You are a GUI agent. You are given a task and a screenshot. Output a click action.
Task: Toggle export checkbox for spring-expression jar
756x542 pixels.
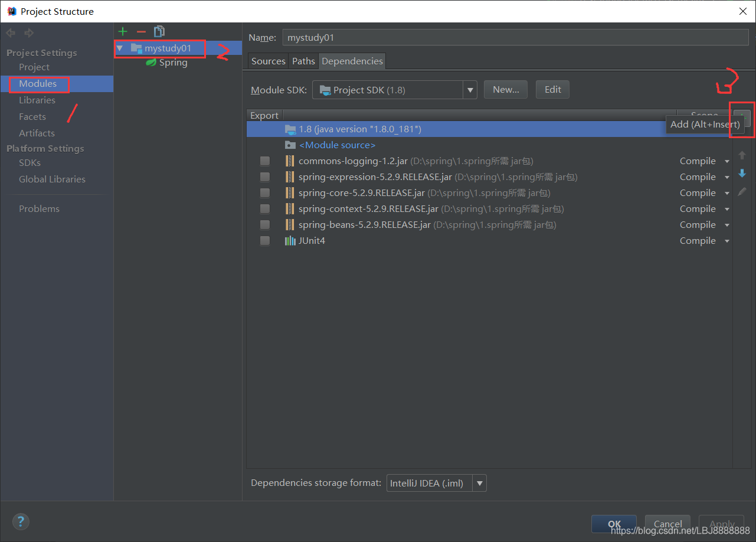265,177
